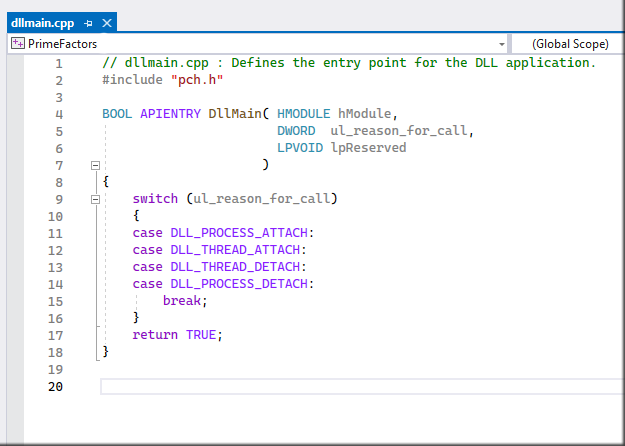Click the lpReserved parameter name

point(368,148)
